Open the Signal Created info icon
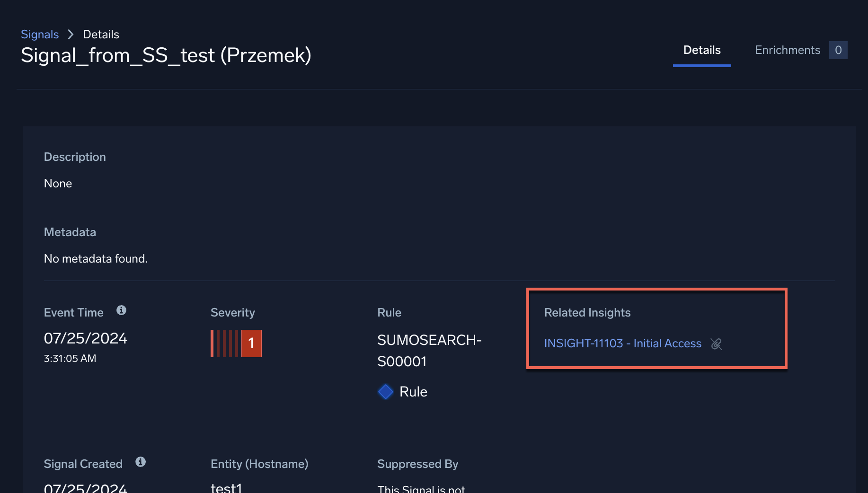The image size is (868, 493). (141, 462)
